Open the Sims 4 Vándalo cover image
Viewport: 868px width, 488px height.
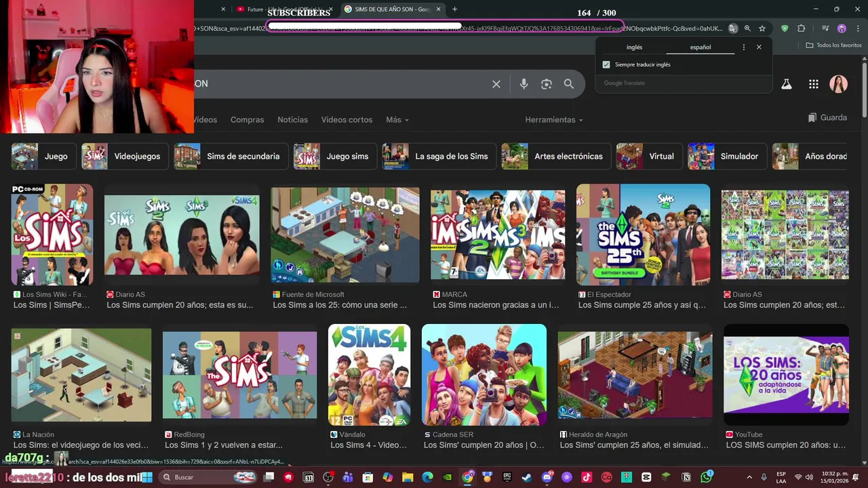coord(369,375)
